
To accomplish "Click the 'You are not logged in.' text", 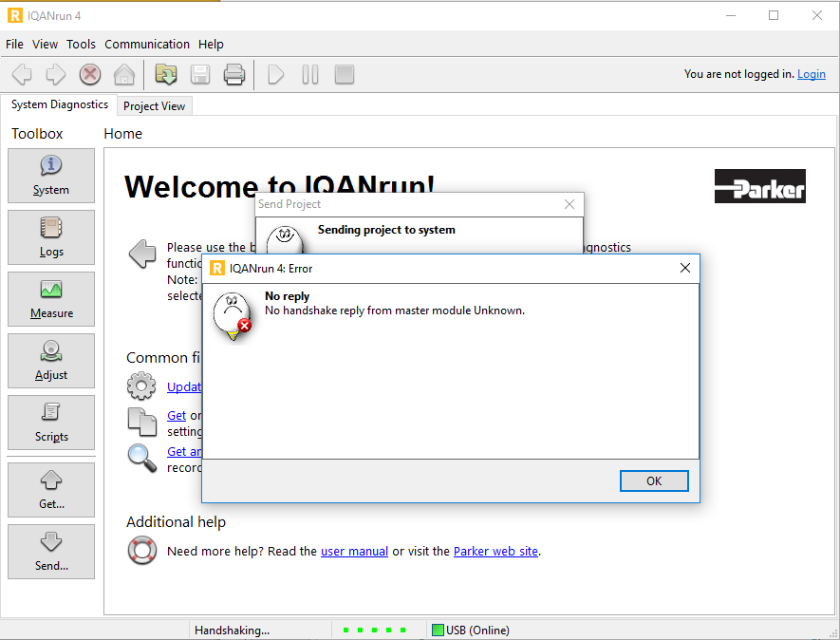I will pyautogui.click(x=738, y=74).
